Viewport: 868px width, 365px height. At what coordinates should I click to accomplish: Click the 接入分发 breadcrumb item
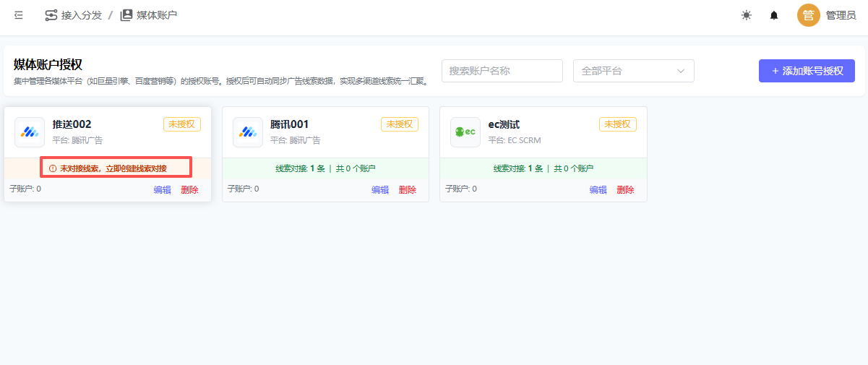tap(81, 15)
